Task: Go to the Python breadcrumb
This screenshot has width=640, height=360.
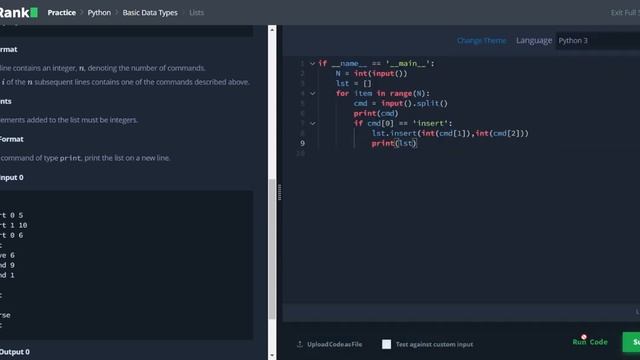Action: pos(99,13)
